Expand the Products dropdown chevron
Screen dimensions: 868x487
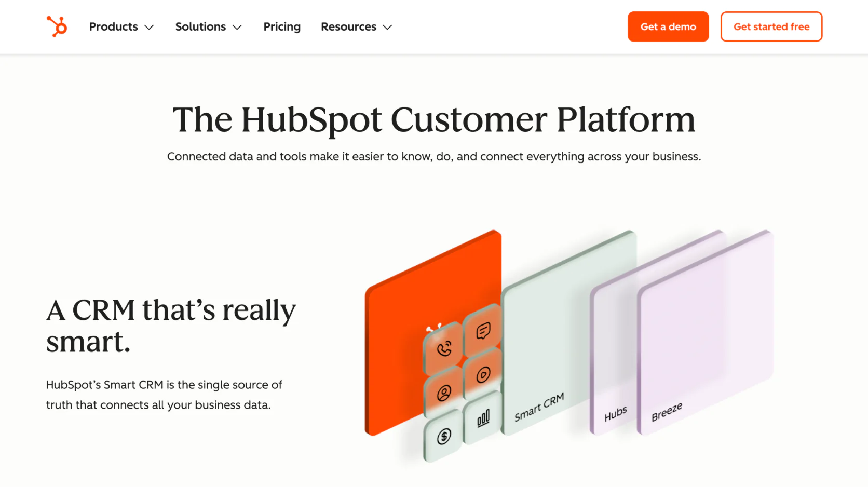[x=149, y=28]
